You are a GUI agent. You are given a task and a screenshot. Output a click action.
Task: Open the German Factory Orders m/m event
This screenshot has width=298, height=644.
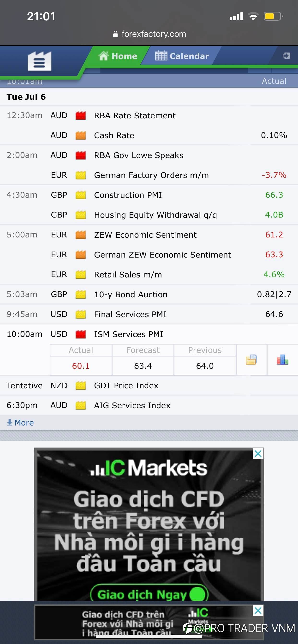pos(151,175)
